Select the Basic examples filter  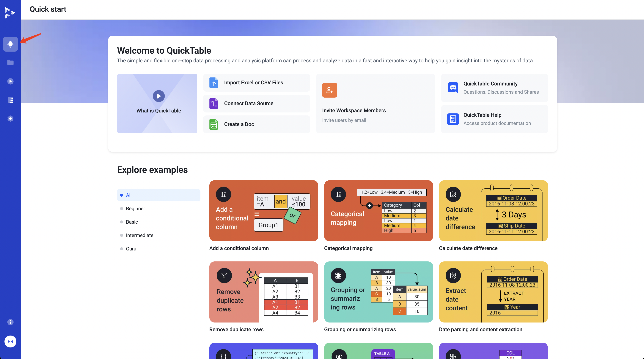pos(159,222)
